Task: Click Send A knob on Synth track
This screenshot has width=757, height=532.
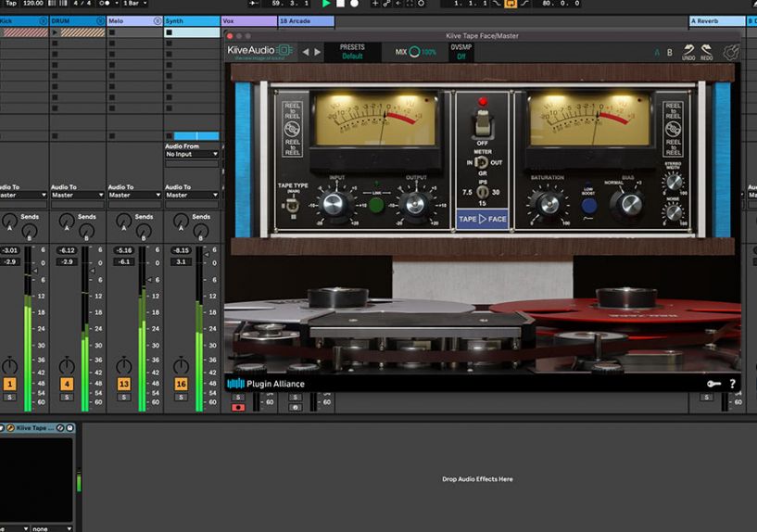Action: [181, 222]
